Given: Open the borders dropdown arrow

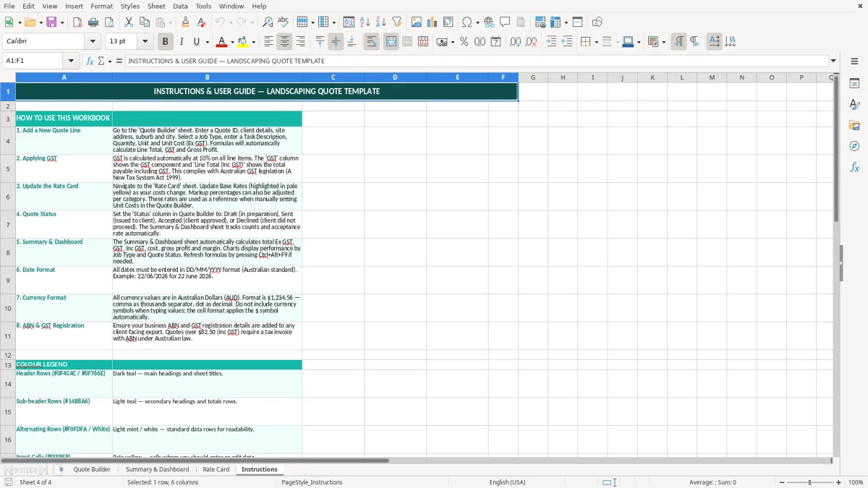Looking at the screenshot, I should [596, 42].
